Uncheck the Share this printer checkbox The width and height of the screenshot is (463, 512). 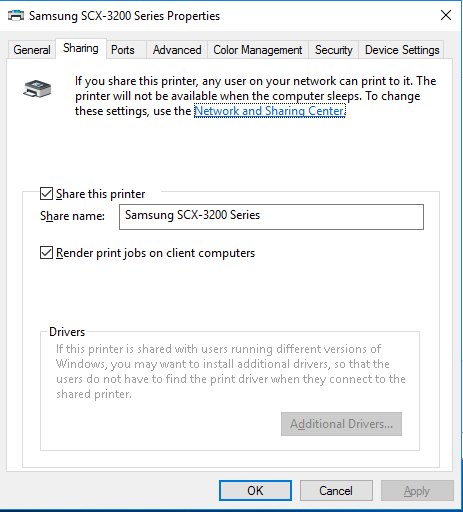pos(46,194)
